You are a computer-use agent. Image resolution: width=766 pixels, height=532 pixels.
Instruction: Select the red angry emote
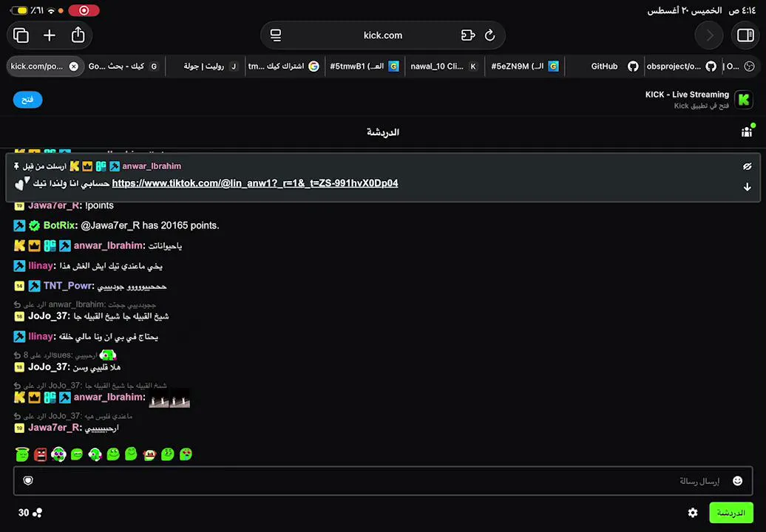click(40, 454)
